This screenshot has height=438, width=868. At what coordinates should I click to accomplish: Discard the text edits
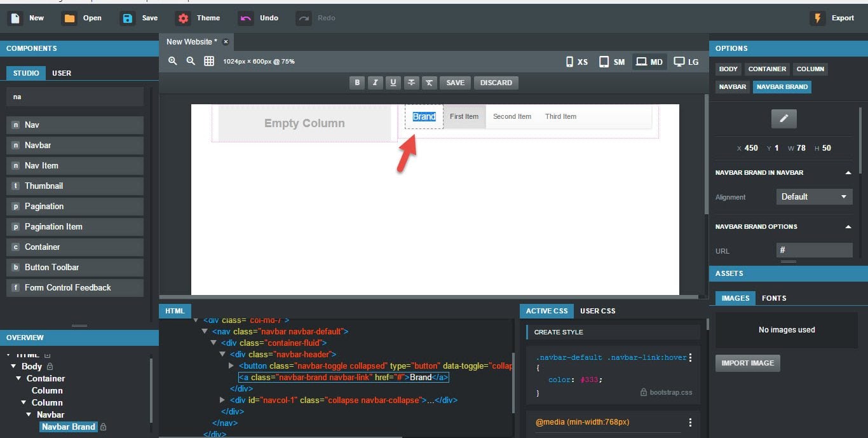pyautogui.click(x=496, y=83)
